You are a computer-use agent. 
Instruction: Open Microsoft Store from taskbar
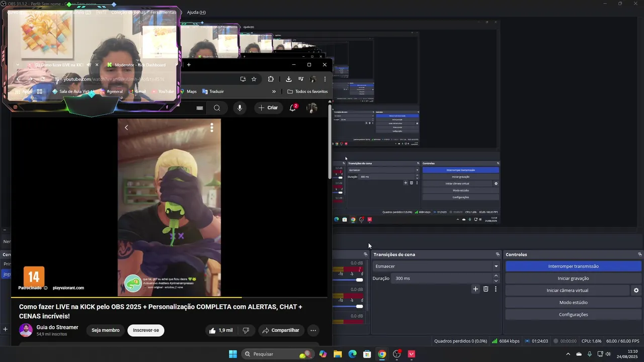click(367, 354)
